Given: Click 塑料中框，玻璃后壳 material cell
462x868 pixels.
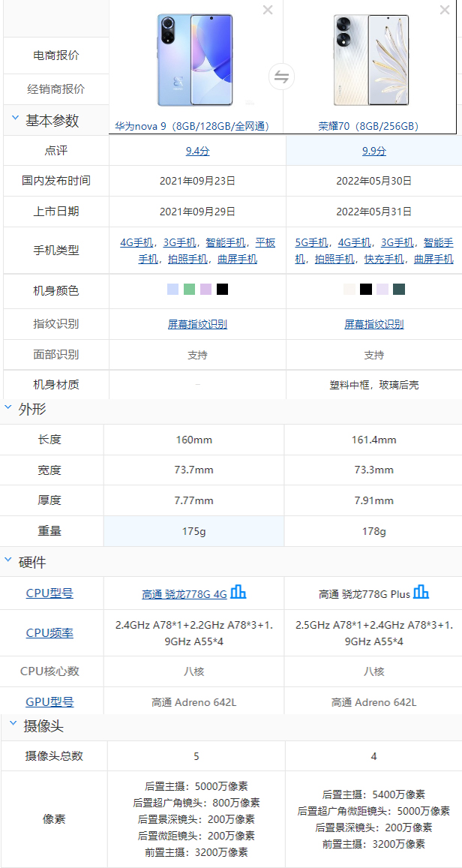Looking at the screenshot, I should pos(374,385).
